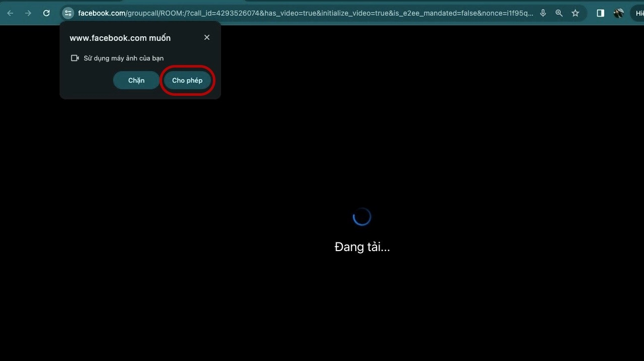Viewport: 644px width, 361px height.
Task: Close the camera permission popup
Action: click(x=207, y=37)
